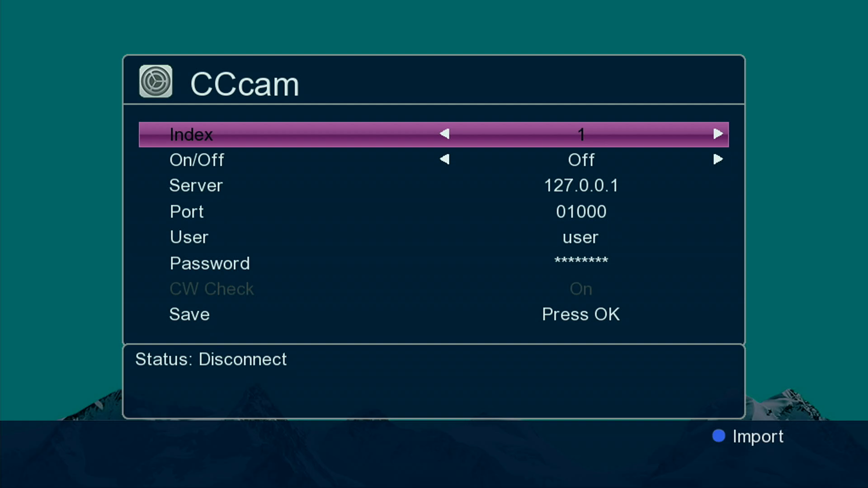Image resolution: width=868 pixels, height=488 pixels.
Task: Click the Status: Disconnect text
Action: [211, 359]
